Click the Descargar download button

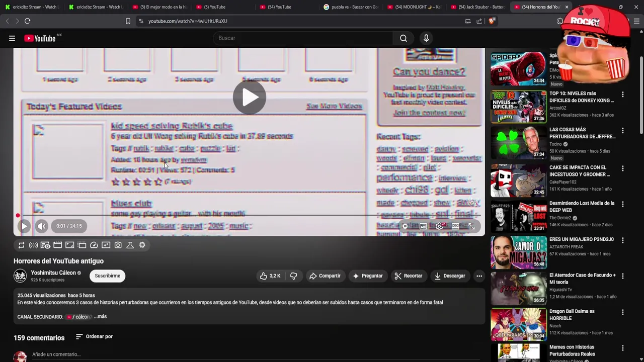point(449,276)
